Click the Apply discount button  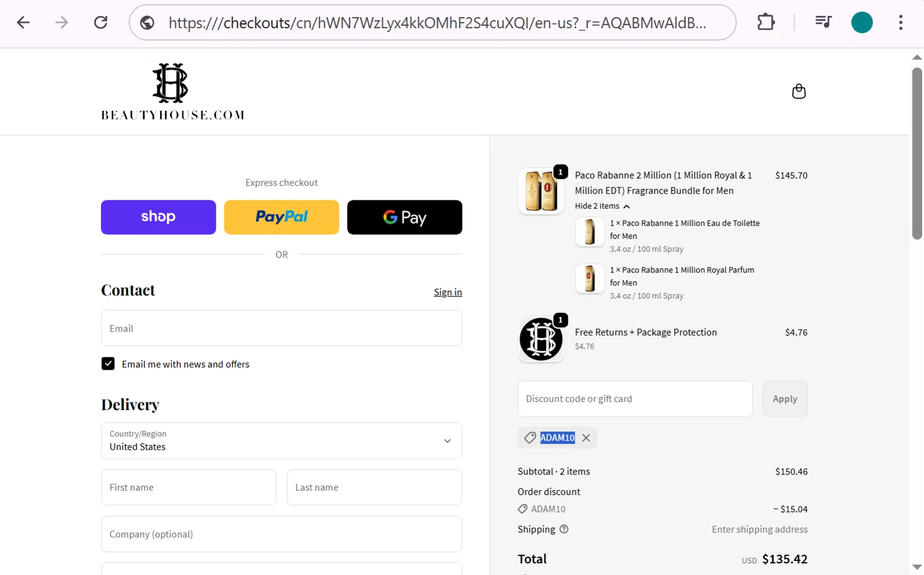pyautogui.click(x=785, y=399)
